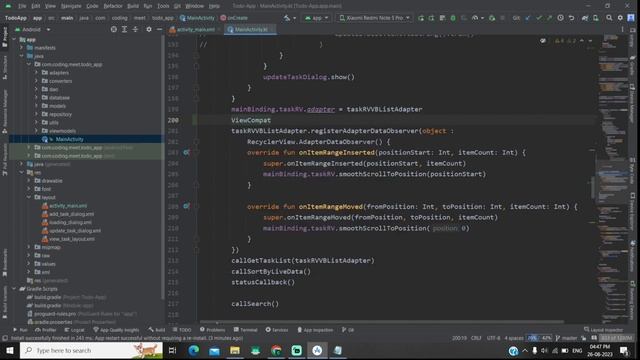This screenshot has height=360, width=640.
Task: Open Microsoft Edge from taskbar
Action: 194,350
